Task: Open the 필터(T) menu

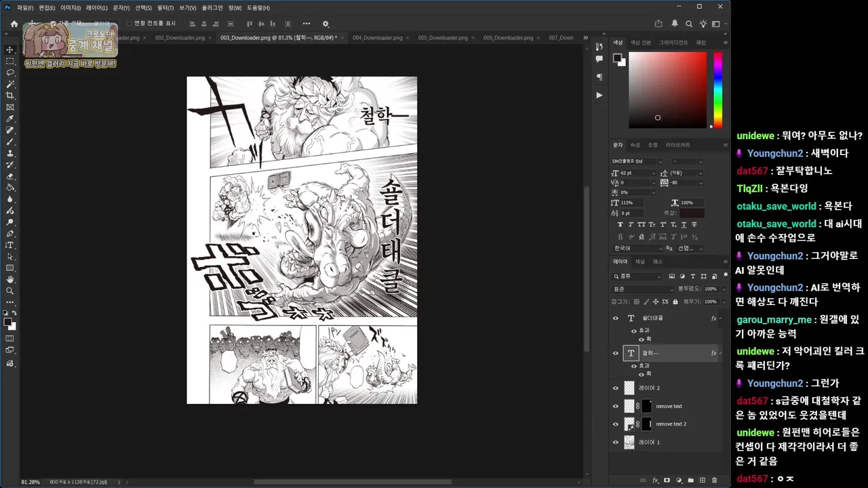Action: coord(165,7)
